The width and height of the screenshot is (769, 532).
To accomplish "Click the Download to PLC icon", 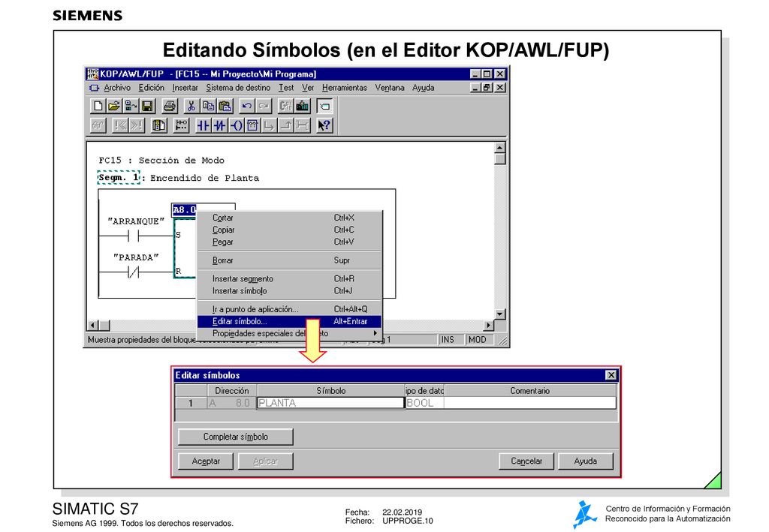I will click(x=303, y=106).
